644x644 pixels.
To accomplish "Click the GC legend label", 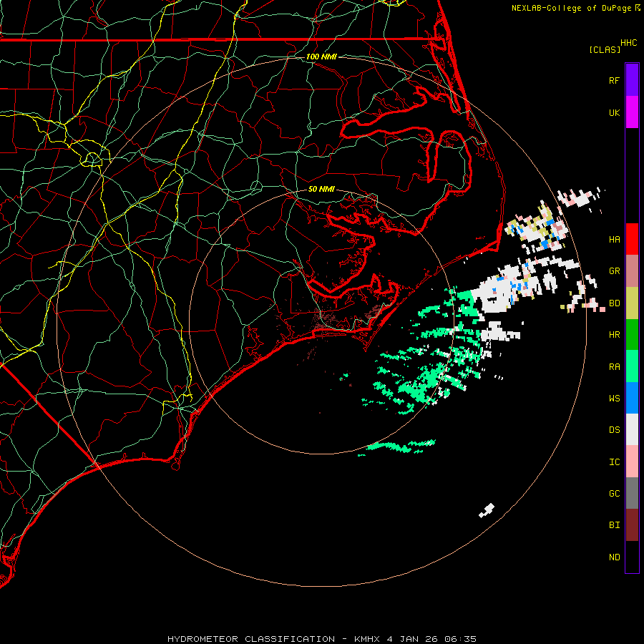I will point(614,493).
